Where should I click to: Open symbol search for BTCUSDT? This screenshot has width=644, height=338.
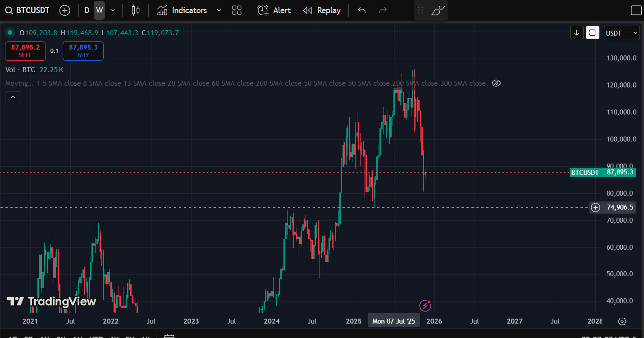coord(28,10)
